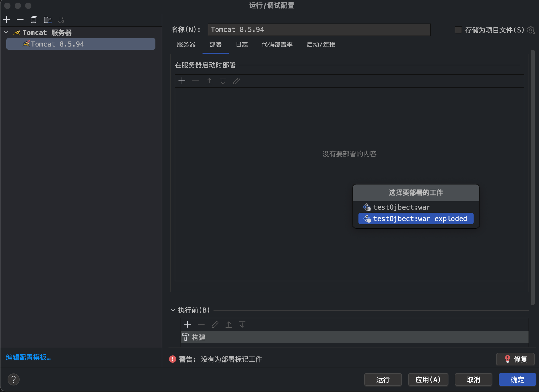
Task: Collapse the 执行前(B) section
Action: coord(173,310)
